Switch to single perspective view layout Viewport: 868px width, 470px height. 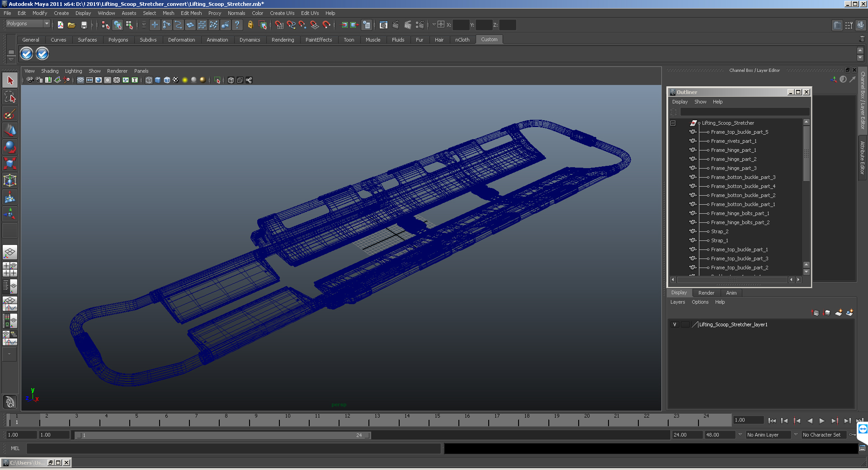[10, 252]
